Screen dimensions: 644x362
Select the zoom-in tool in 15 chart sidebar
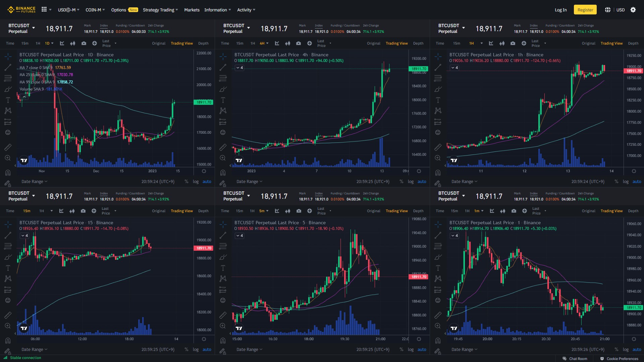coord(8,326)
